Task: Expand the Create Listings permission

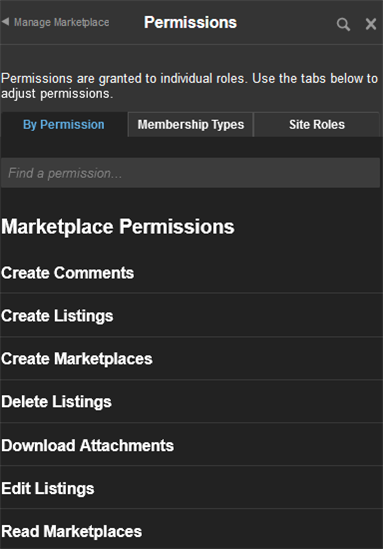Action: (x=192, y=315)
